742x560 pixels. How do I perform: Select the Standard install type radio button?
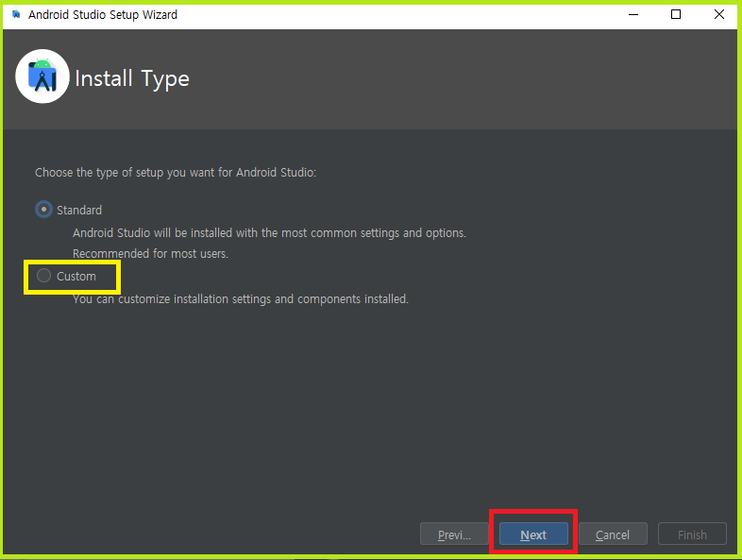43,210
